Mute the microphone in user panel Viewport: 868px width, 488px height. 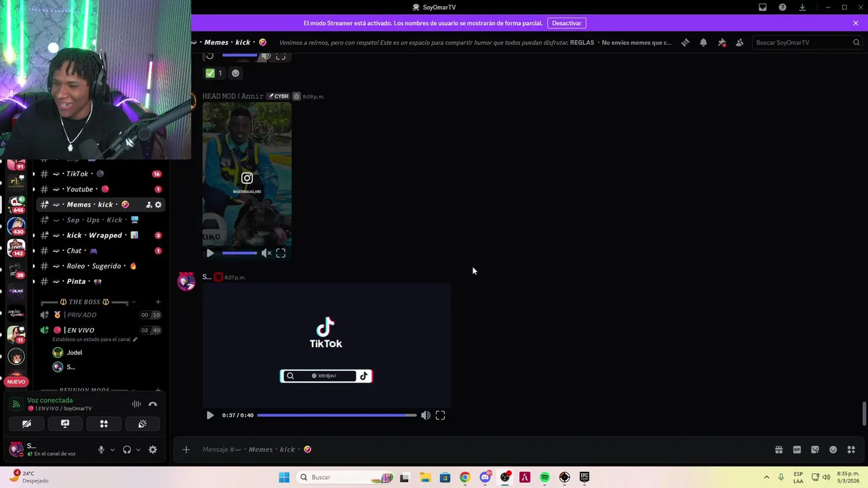[x=101, y=449]
